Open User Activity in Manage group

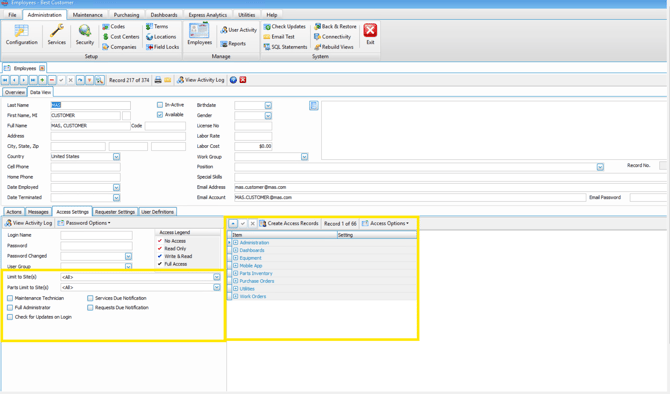[x=238, y=30]
